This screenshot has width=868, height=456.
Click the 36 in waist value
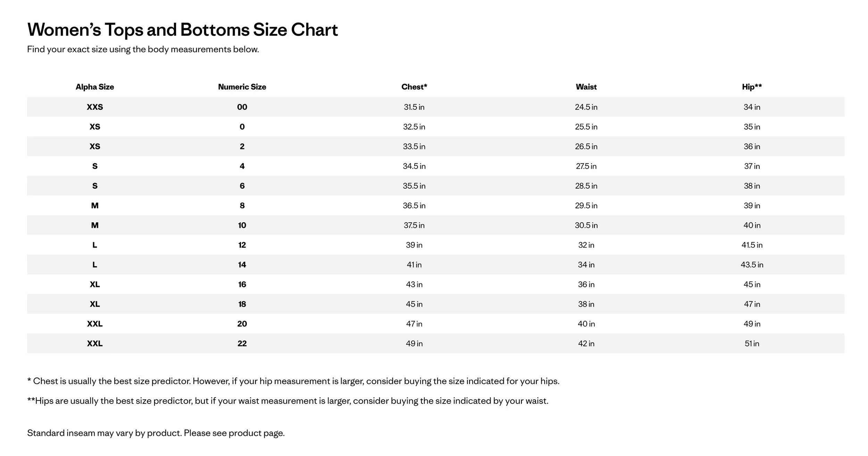click(586, 284)
